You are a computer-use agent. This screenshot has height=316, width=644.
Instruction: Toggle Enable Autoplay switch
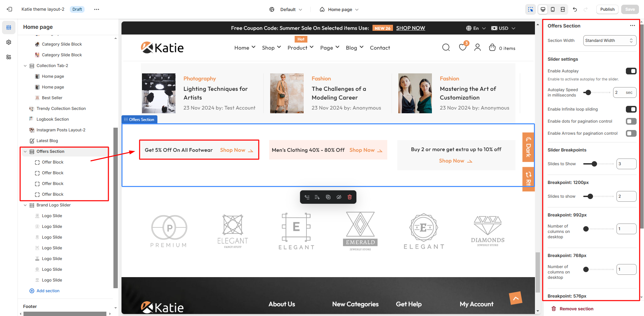click(631, 71)
